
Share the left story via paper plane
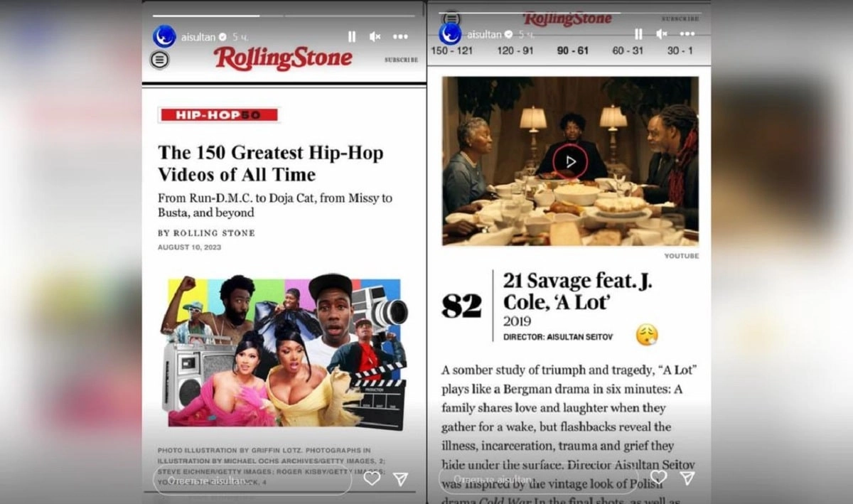[x=401, y=478]
